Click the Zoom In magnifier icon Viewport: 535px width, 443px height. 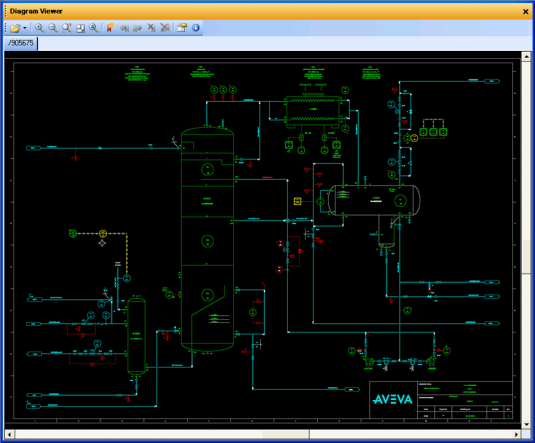[39, 28]
